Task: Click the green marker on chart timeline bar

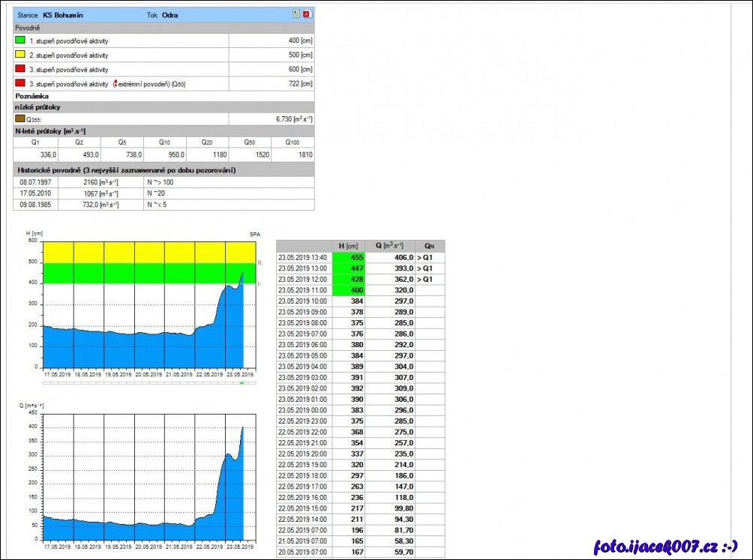Action: pos(241,382)
